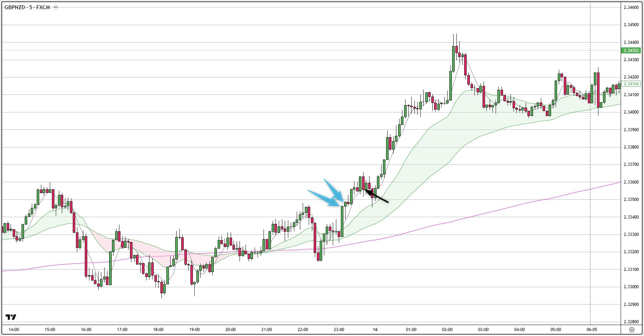Viewport: 644px width, 336px height.
Task: Open the chart settings hexagon icon
Action: (632, 330)
